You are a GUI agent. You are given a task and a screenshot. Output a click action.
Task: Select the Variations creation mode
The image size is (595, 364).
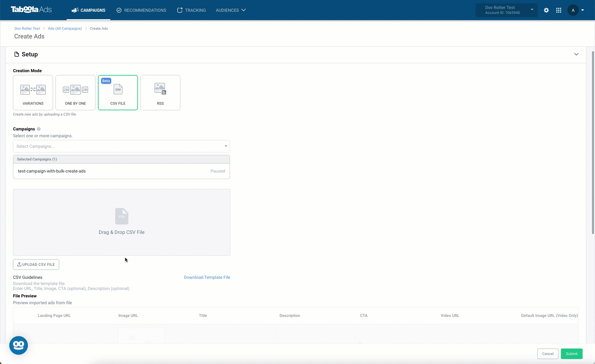pyautogui.click(x=33, y=93)
